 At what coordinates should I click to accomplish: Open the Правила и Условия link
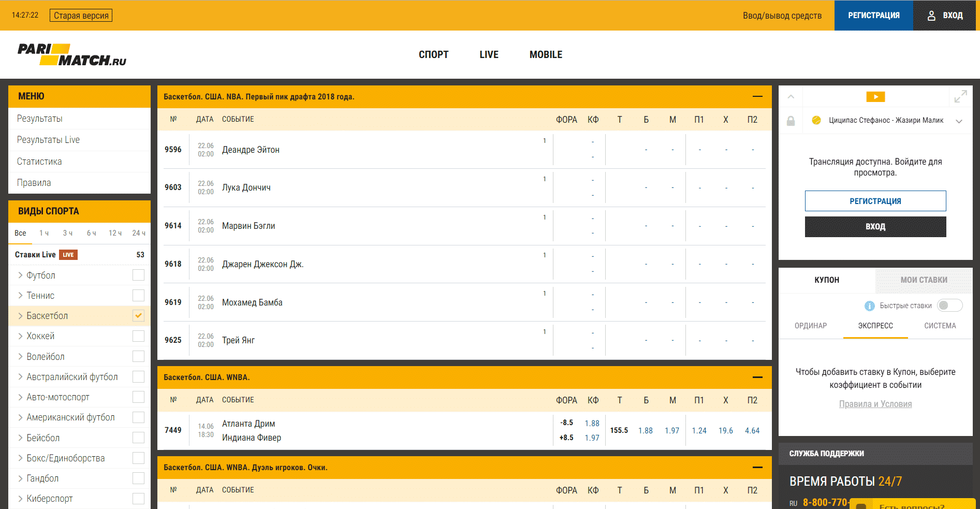coord(875,404)
